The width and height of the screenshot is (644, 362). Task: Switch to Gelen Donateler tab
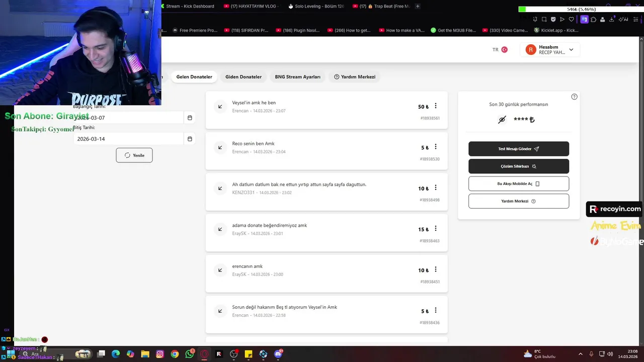(194, 77)
